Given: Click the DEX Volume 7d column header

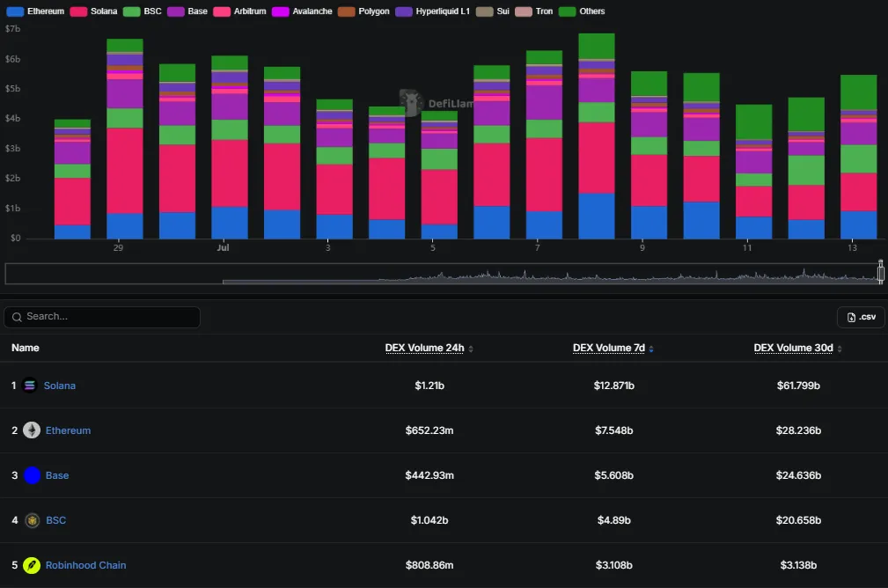Looking at the screenshot, I should tap(609, 348).
